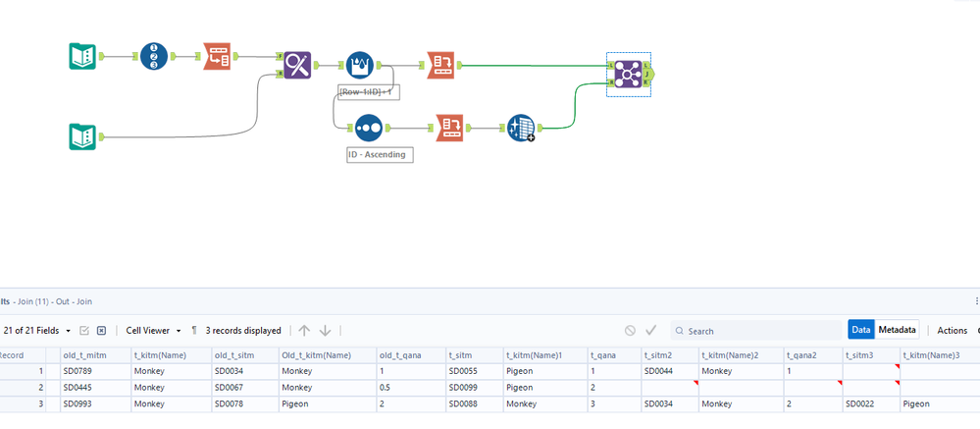The image size is (980, 429).
Task: Select the Dynamic Rename tool
Action: [x=521, y=128]
